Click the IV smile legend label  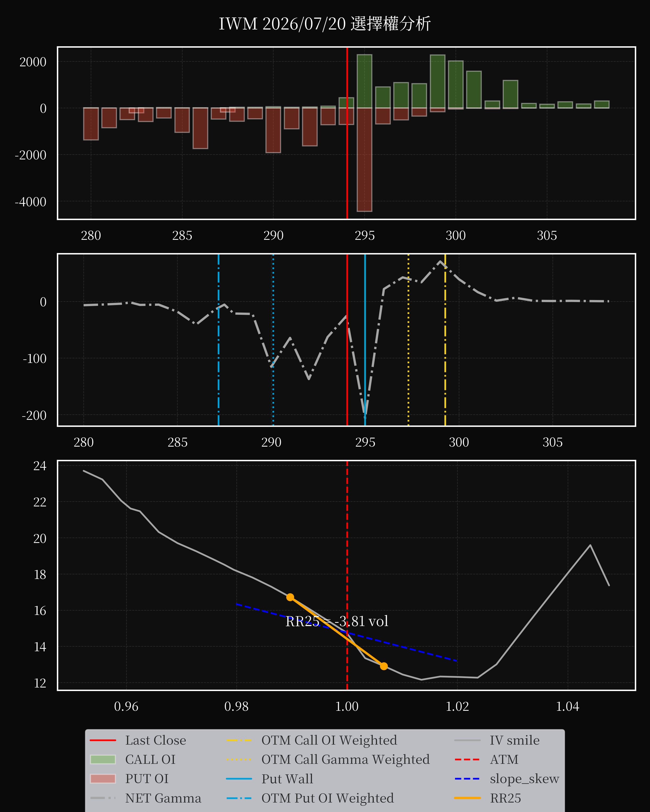pos(515,741)
